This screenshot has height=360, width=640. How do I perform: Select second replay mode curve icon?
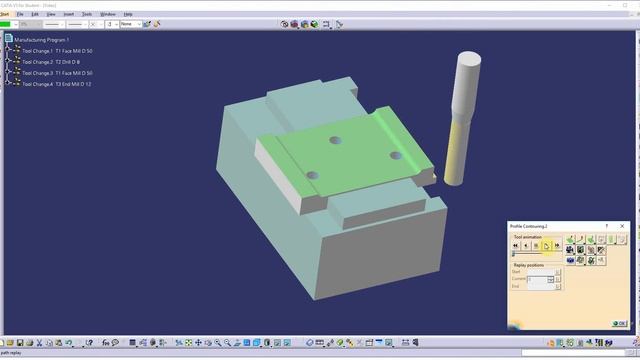[580, 239]
